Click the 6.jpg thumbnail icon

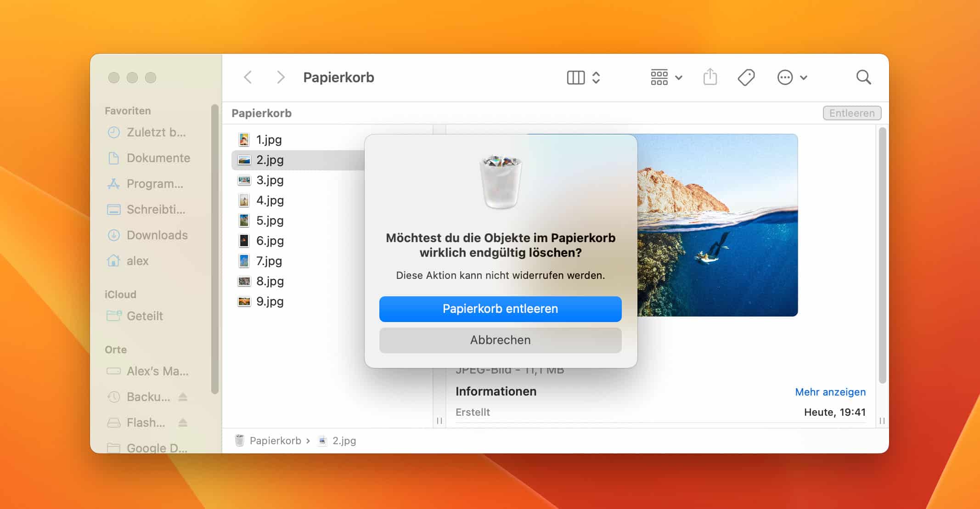[x=244, y=241]
